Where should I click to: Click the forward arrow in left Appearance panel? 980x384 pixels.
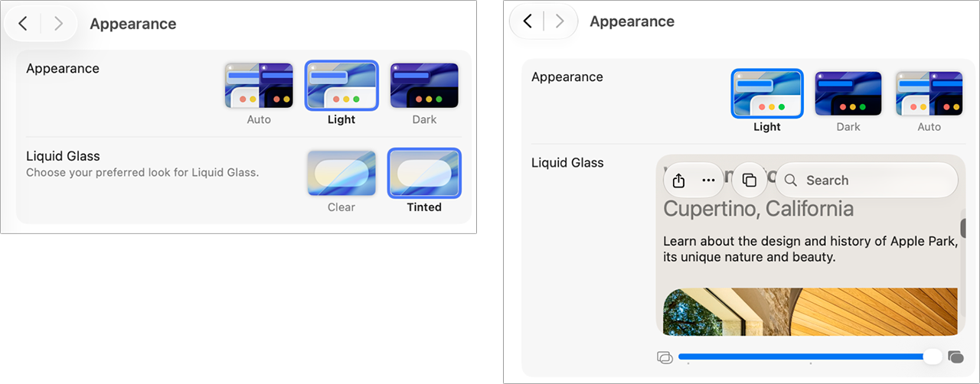[58, 24]
